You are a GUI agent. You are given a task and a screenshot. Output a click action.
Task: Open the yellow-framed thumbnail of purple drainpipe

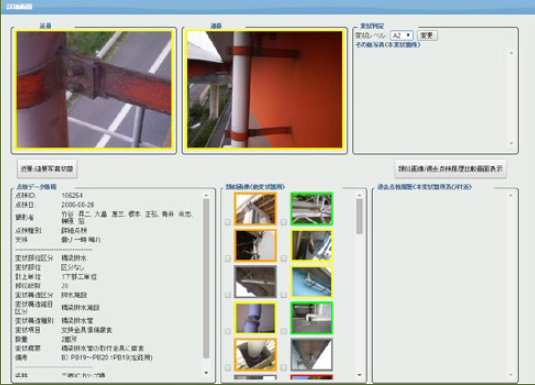tap(255, 318)
